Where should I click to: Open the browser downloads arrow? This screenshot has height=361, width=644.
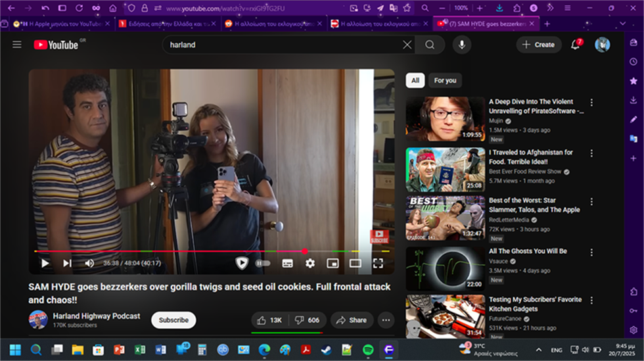pyautogui.click(x=499, y=8)
